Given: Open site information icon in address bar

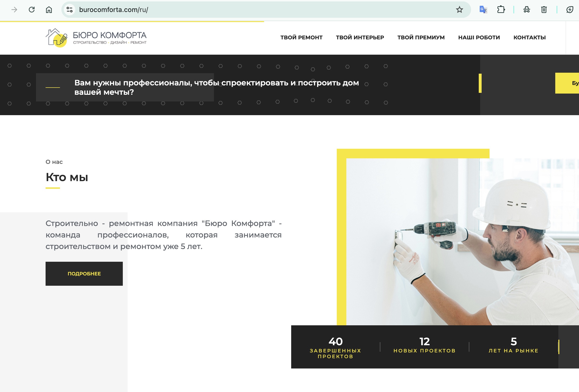Looking at the screenshot, I should 70,10.
